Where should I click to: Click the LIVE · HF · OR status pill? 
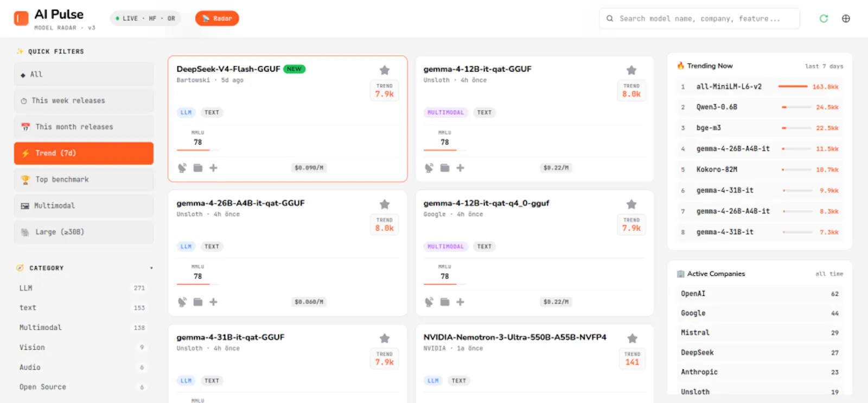tap(145, 18)
